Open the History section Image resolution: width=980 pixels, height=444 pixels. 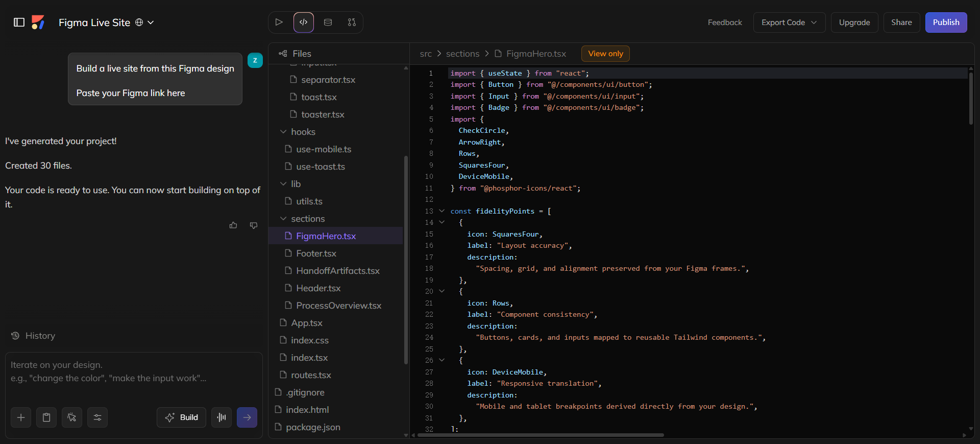click(x=33, y=336)
